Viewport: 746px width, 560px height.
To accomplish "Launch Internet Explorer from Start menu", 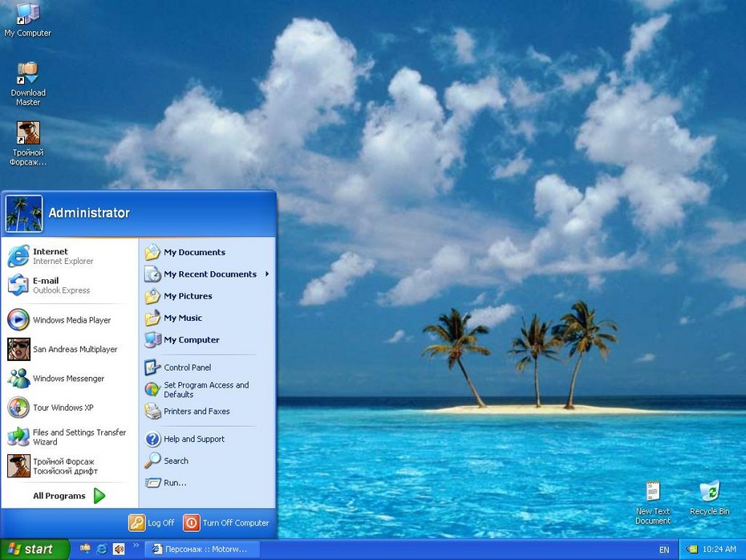I will 70,256.
